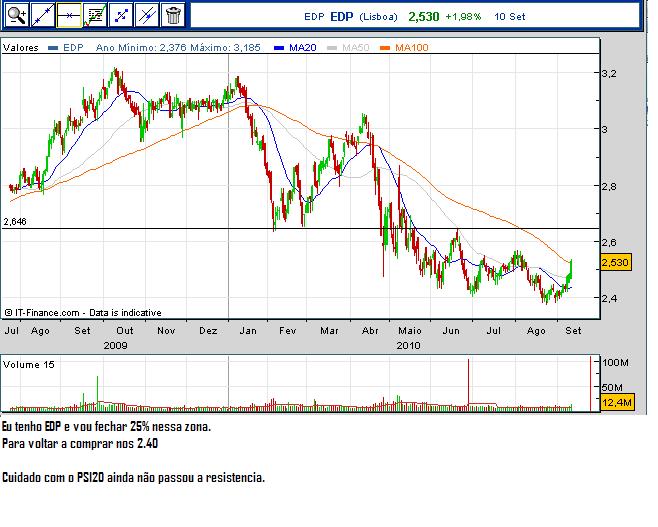
Task: Click the Ano Mínimo 2,376 text
Action: (141, 47)
